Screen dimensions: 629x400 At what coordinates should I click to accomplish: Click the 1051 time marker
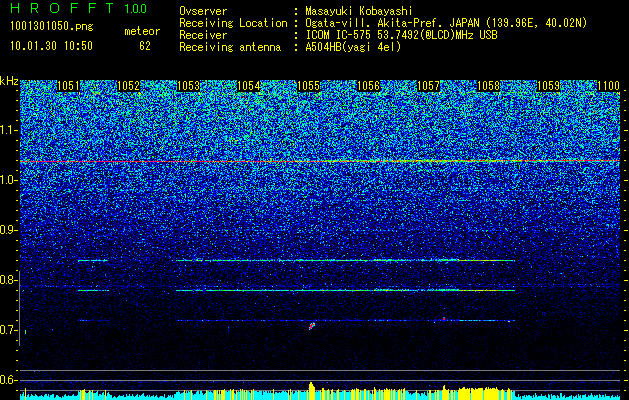(68, 86)
